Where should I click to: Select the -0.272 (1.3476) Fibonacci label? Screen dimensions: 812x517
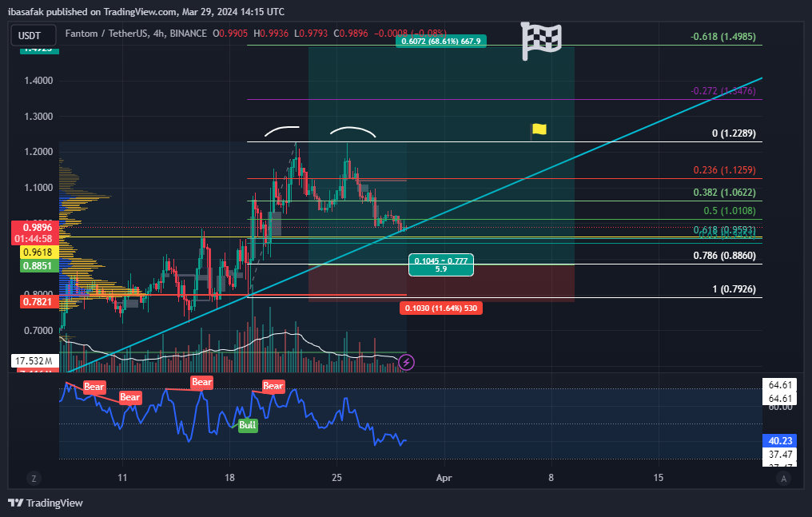723,91
